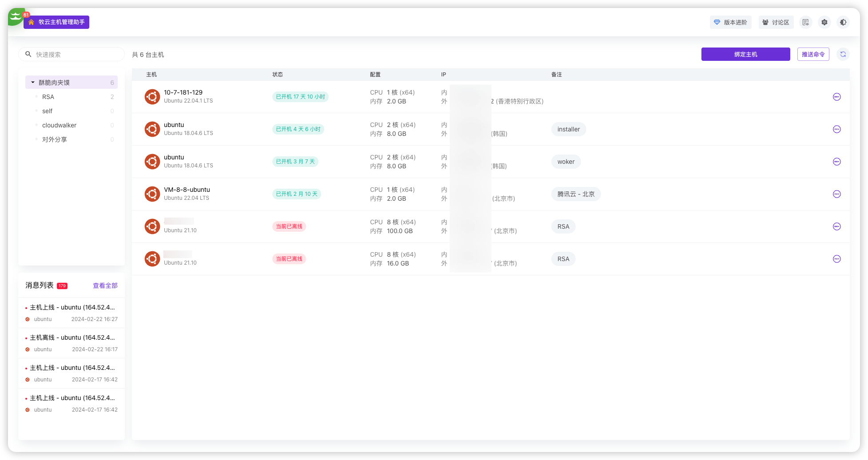Click the 快速搜索 search field
This screenshot has width=868, height=460.
72,54
